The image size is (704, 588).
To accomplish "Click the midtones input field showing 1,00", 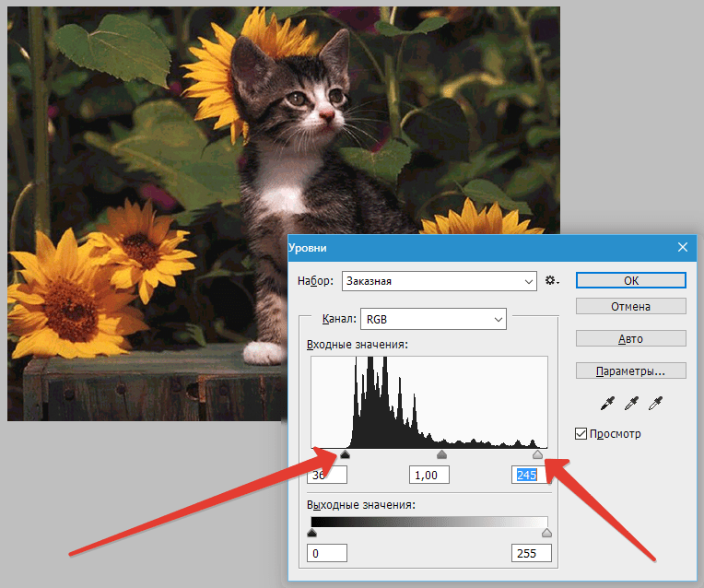I will click(429, 475).
